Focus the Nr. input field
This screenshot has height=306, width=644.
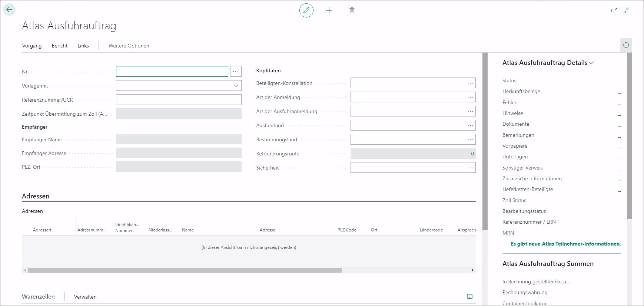[172, 72]
